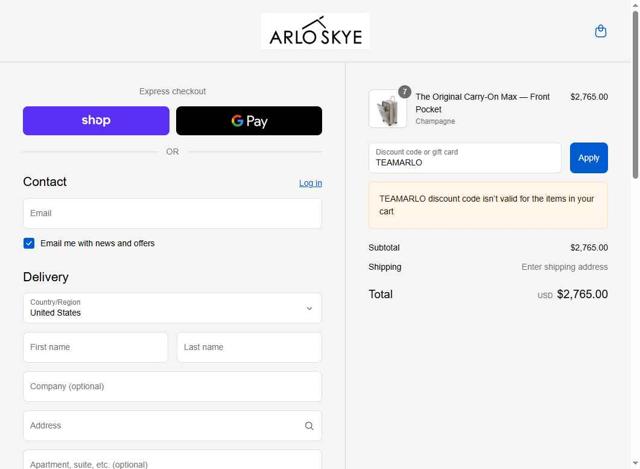640x469 pixels.
Task: Focus the Email input field
Action: (172, 213)
